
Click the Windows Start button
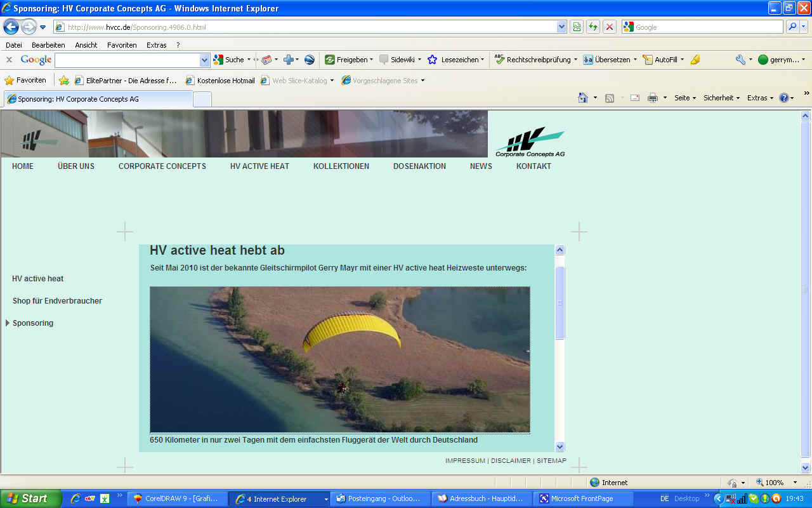pos(30,498)
